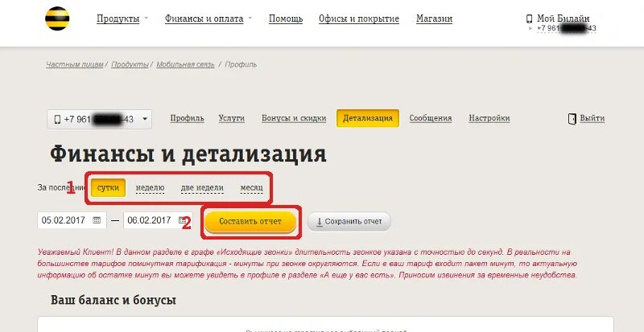The width and height of the screenshot is (644, 332).
Task: Choose the месяц period option
Action: pyautogui.click(x=251, y=188)
